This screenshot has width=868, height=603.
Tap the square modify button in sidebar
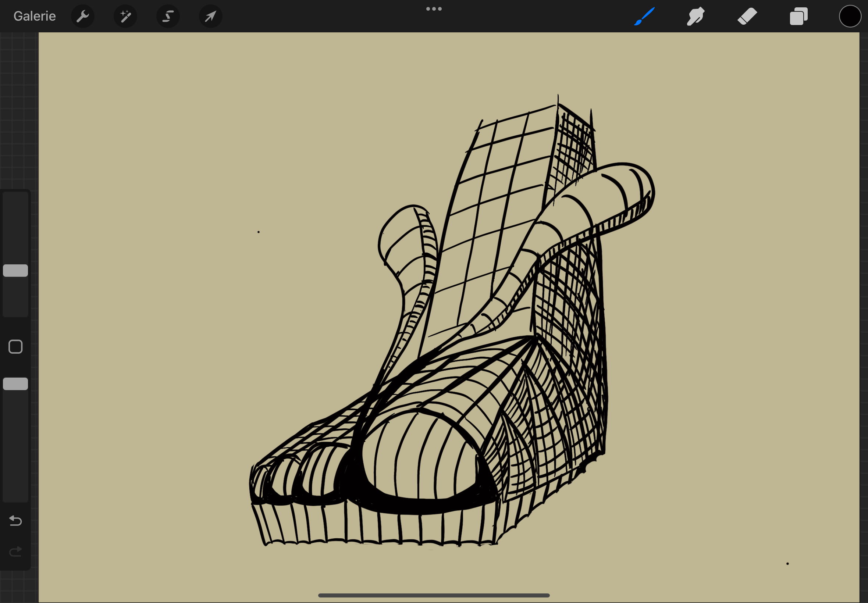[15, 346]
